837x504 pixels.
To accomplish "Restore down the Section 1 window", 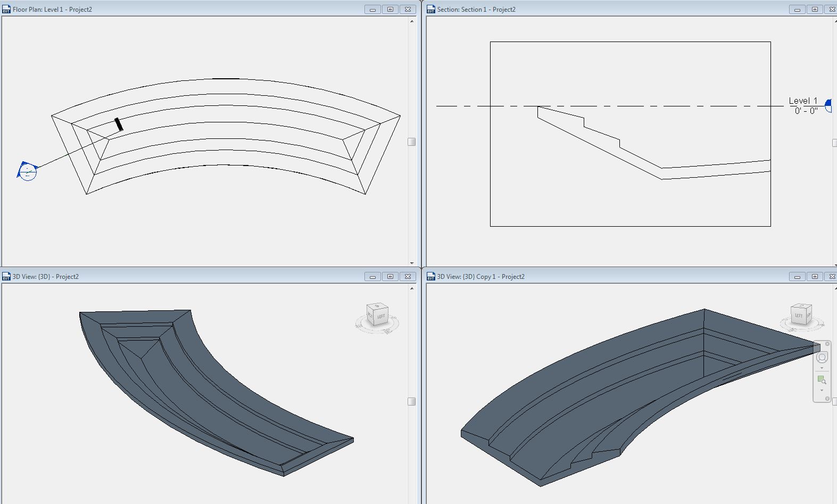I will coord(815,10).
